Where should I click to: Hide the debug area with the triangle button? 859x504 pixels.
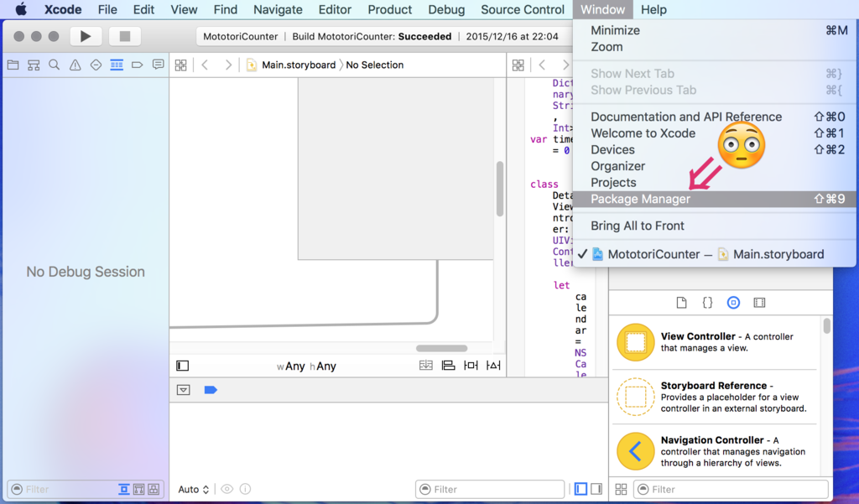(184, 390)
